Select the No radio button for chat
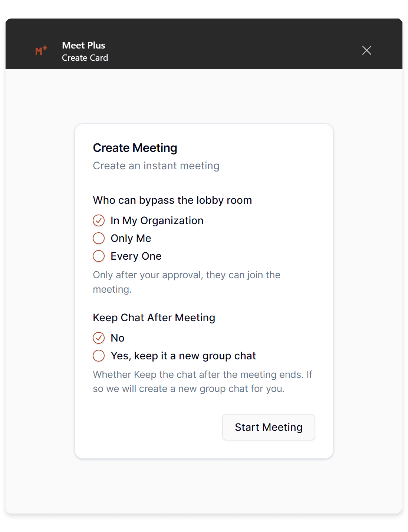 99,338
